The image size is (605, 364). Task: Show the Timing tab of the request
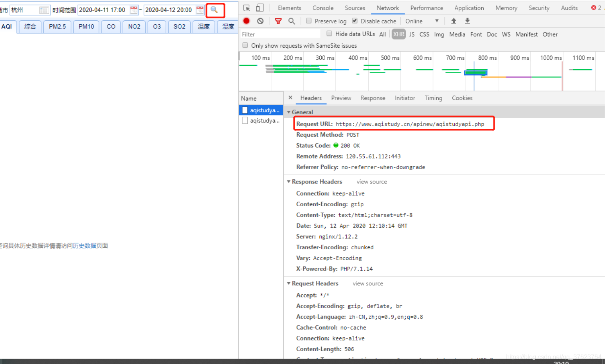coord(433,98)
